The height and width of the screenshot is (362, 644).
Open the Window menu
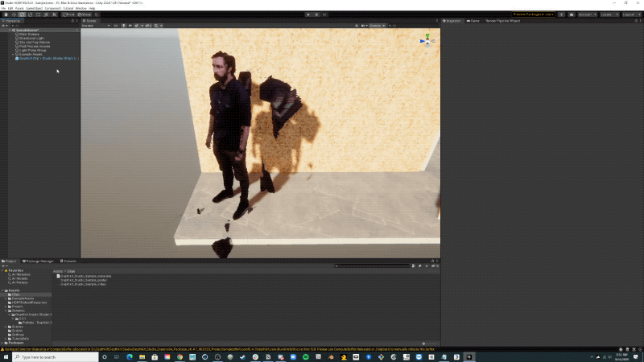81,8
